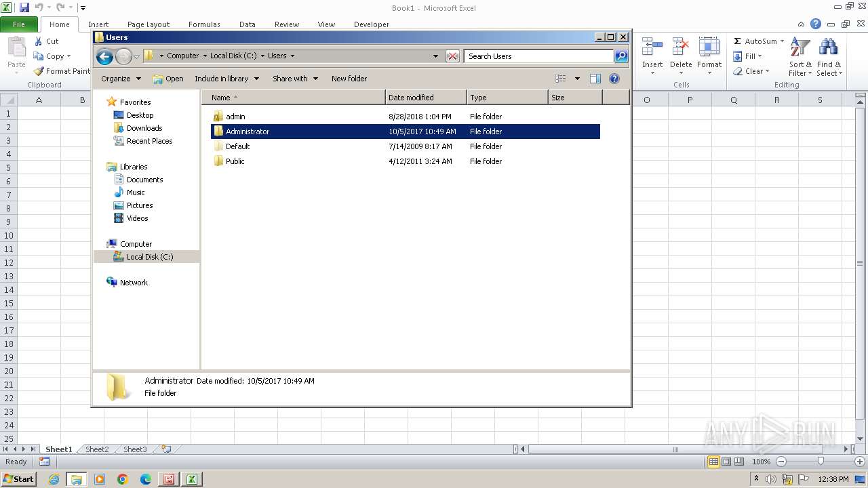Click the Windows Media Player taskbar icon
The height and width of the screenshot is (488, 868).
click(x=100, y=479)
